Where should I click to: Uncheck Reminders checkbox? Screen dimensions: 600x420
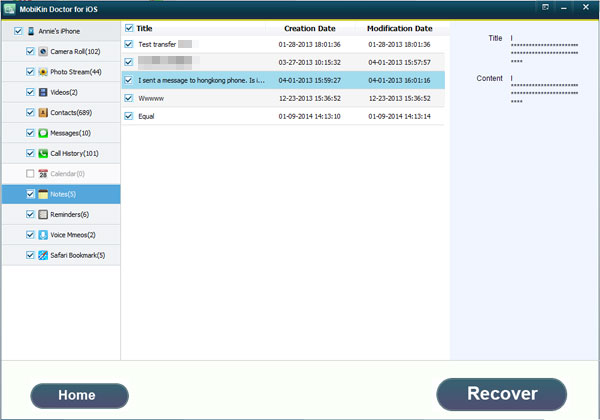(x=30, y=214)
